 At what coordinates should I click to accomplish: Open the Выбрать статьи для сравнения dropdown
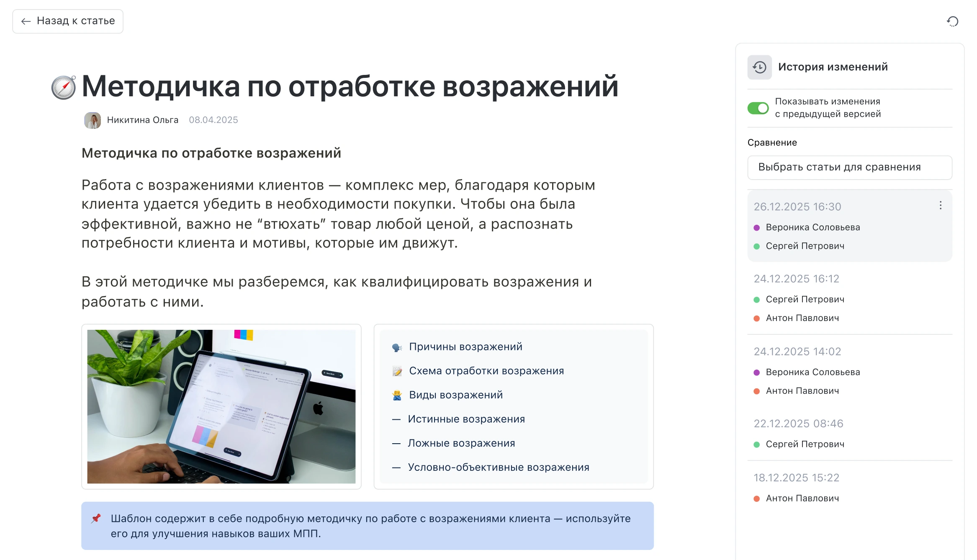[x=849, y=167]
